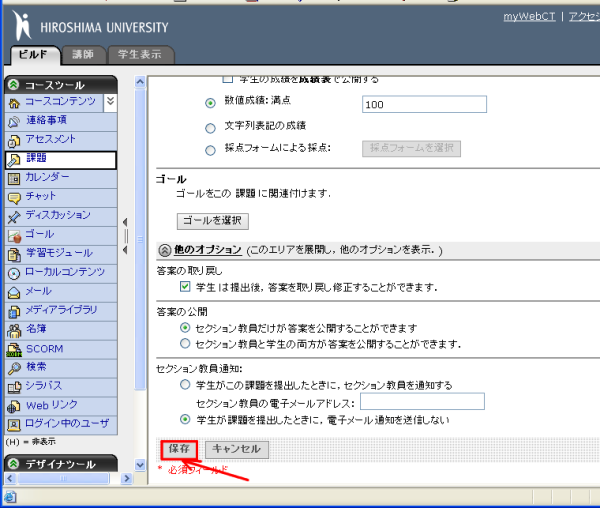Click the scroll-left arrow under sidebar
This screenshot has height=508, width=600.
click(x=10, y=478)
